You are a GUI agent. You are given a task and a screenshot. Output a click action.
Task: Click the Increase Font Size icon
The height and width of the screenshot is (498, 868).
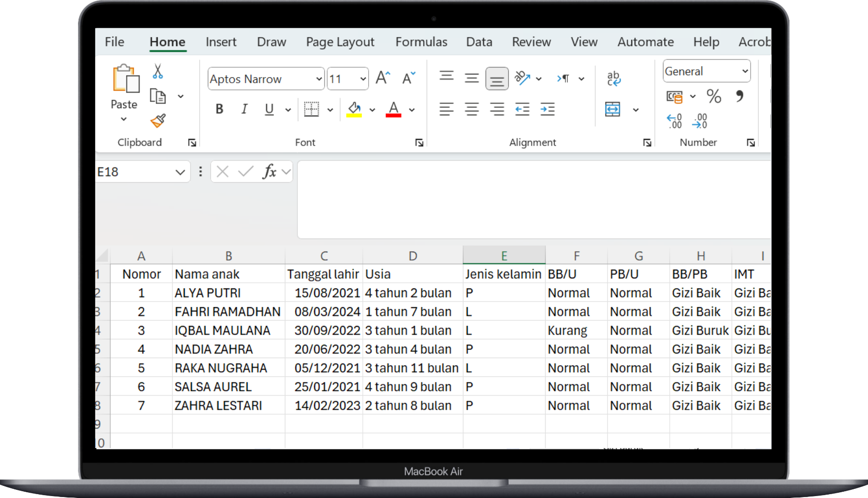383,78
